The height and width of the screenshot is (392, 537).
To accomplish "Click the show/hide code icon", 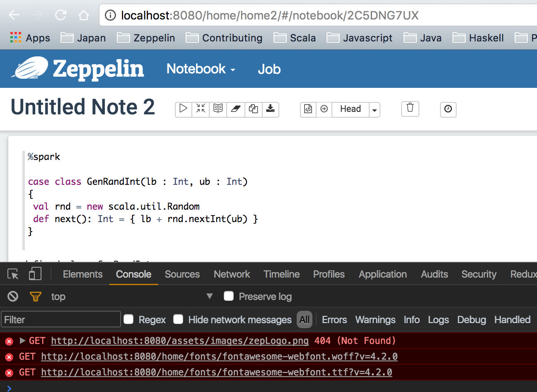I will 201,109.
